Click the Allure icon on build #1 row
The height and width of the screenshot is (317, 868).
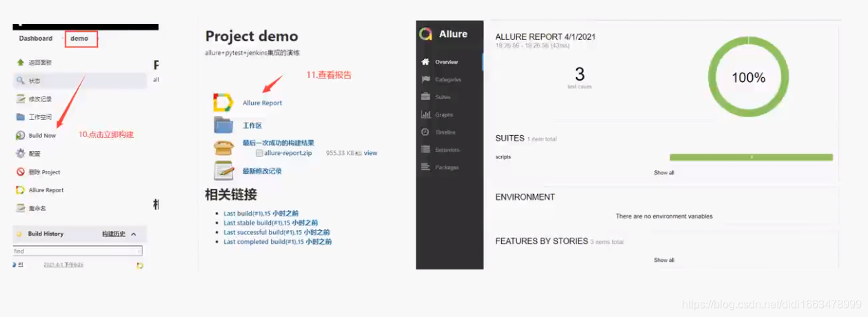point(140,265)
